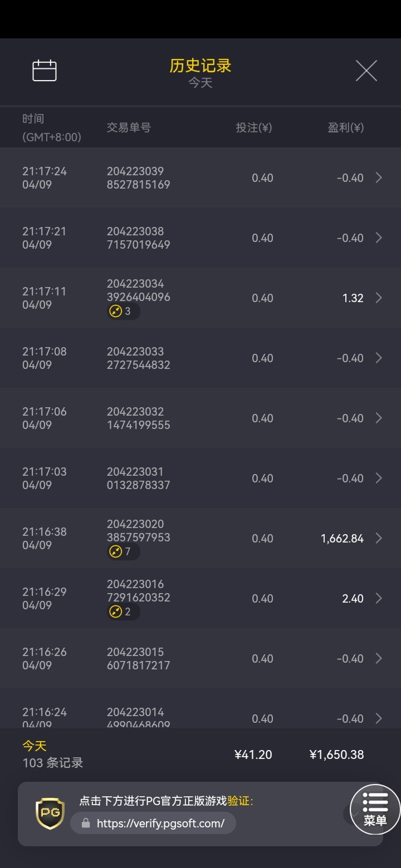Select transaction number 2042230156071817217
The width and height of the screenshot is (401, 868).
[138, 658]
